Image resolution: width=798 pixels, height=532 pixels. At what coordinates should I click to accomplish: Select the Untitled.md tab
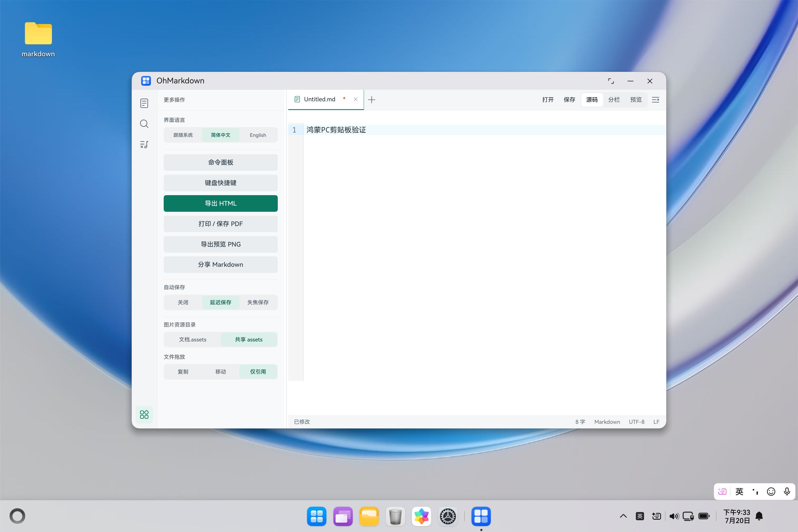[x=326, y=99]
